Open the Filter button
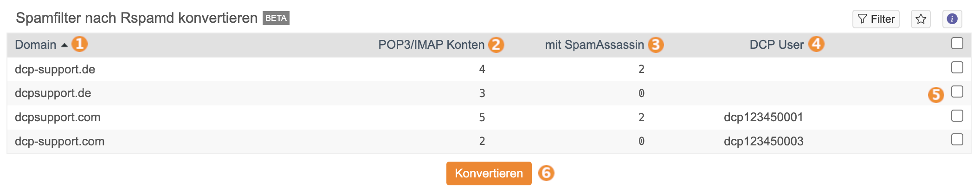The image size is (980, 196). pos(876,19)
